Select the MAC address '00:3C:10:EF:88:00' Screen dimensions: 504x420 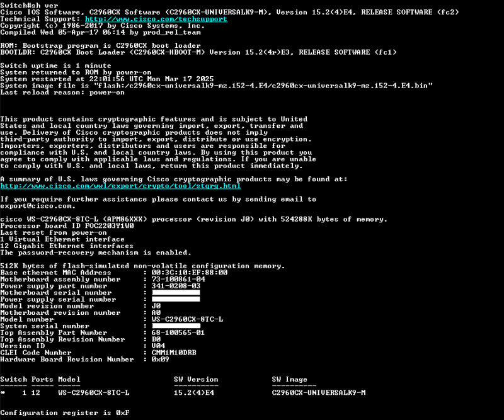190,273
